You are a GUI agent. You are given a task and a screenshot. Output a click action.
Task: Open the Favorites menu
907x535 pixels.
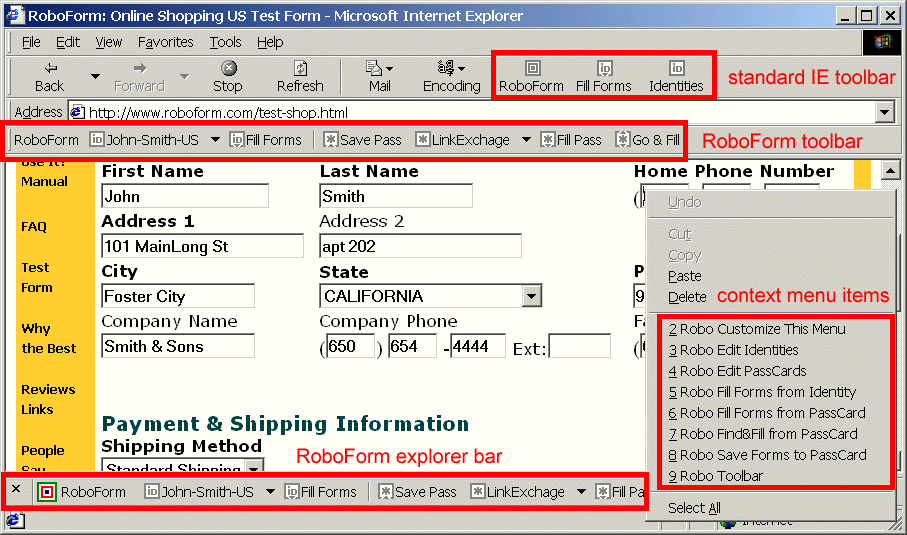[x=165, y=42]
